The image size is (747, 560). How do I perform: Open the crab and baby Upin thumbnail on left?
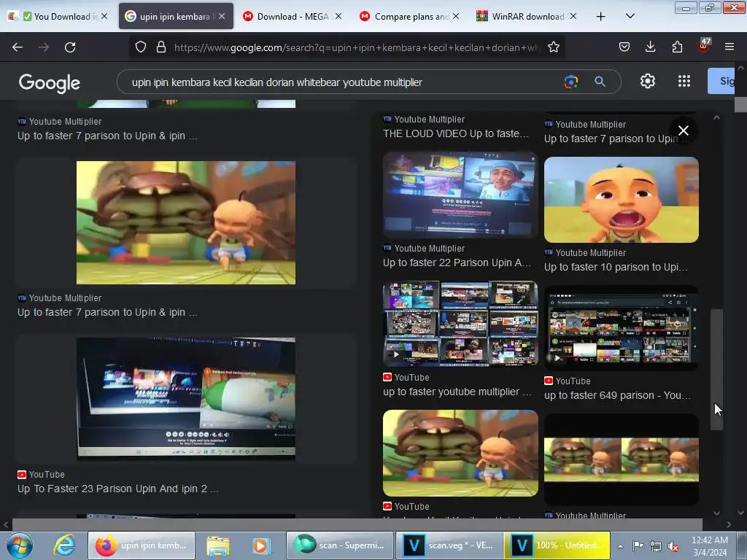[x=186, y=222]
